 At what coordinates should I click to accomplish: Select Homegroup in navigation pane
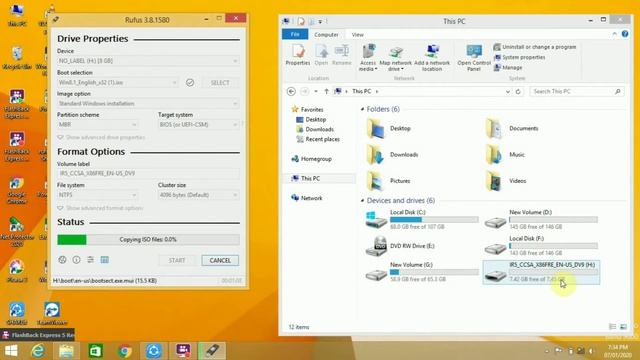point(311,159)
